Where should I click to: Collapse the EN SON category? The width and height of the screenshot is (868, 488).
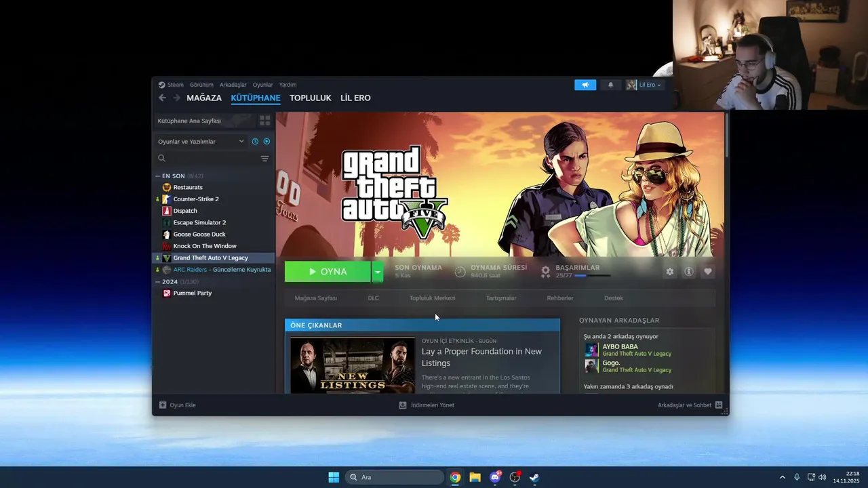(158, 176)
